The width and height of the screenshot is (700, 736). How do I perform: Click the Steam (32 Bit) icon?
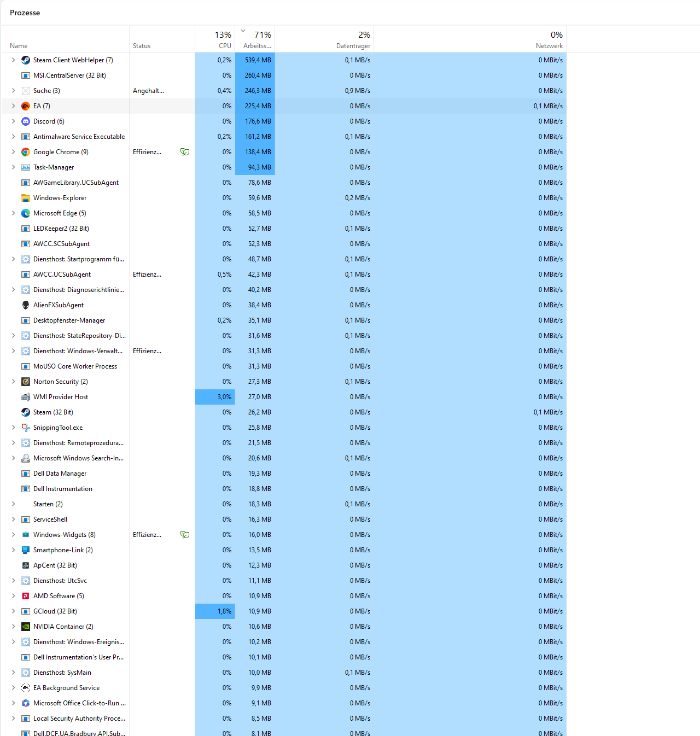[26, 412]
